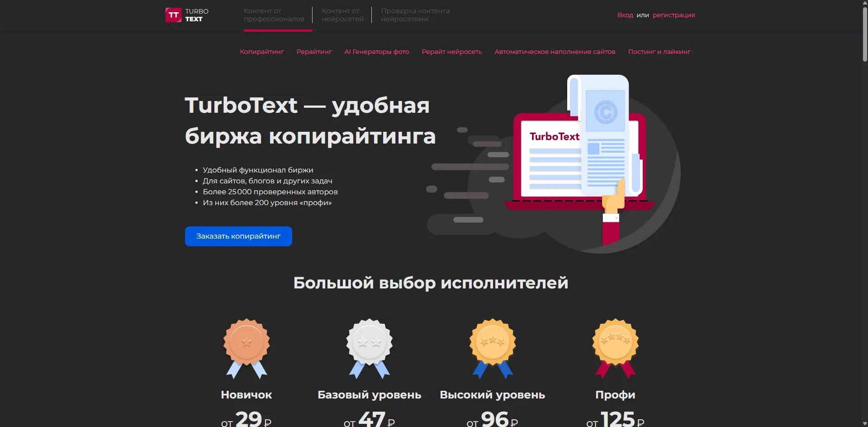The height and width of the screenshot is (427, 868).
Task: Click the TurboText laptop illustration
Action: [x=554, y=163]
